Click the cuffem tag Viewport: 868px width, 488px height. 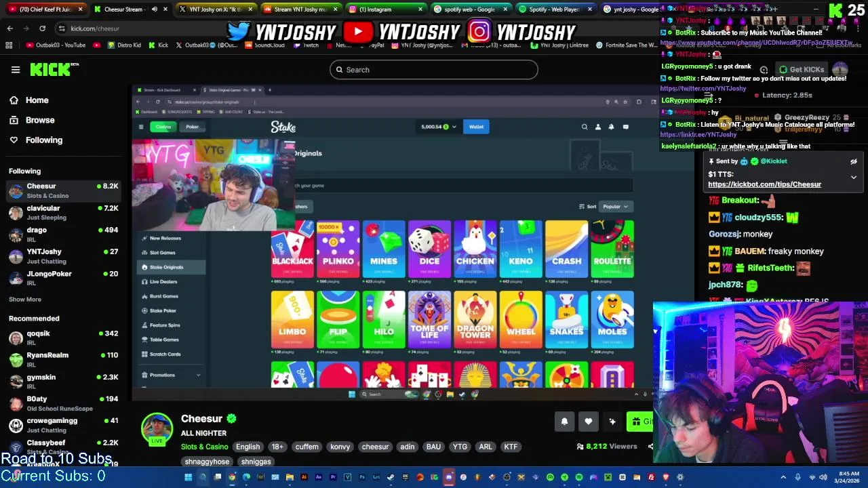coord(307,447)
